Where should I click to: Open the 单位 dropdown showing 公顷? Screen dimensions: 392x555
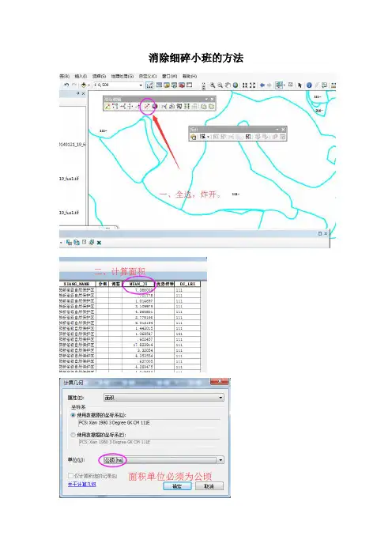click(164, 460)
